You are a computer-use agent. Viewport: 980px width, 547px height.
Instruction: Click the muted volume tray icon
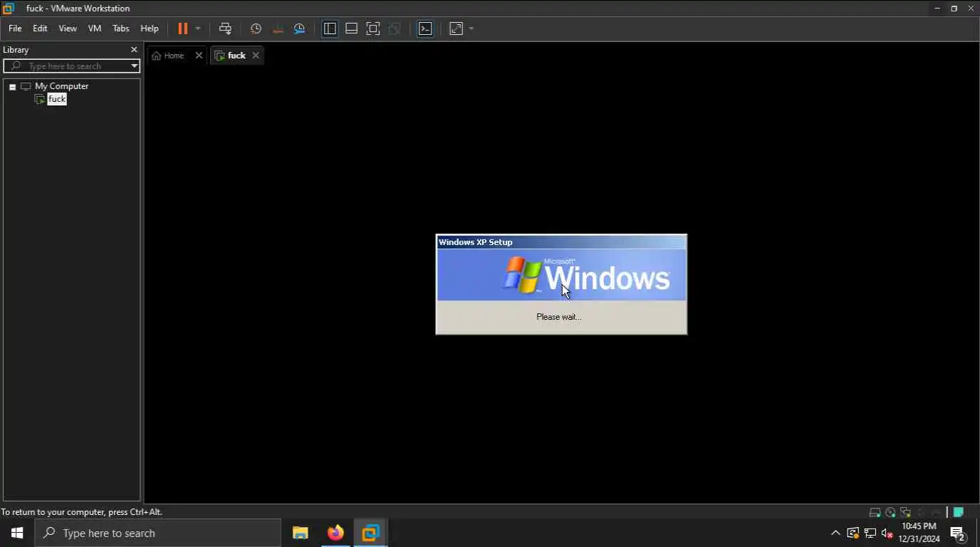887,533
